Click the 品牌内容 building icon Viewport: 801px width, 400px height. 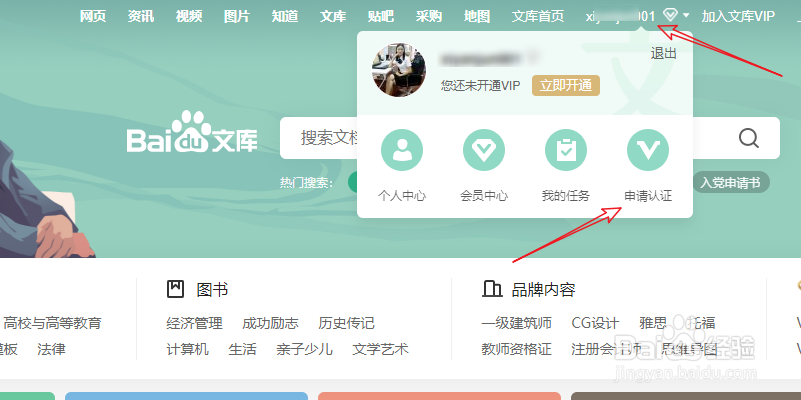(x=491, y=289)
